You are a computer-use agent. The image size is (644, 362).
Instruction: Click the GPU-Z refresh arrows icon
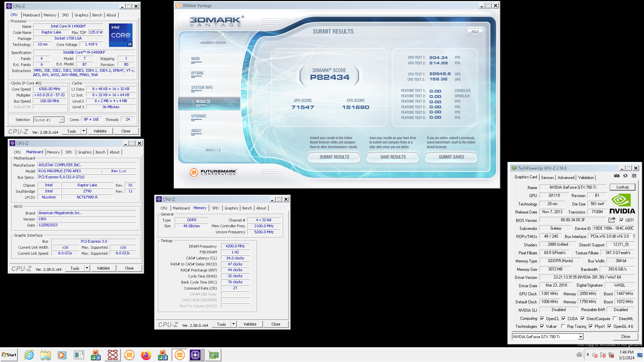click(x=625, y=176)
